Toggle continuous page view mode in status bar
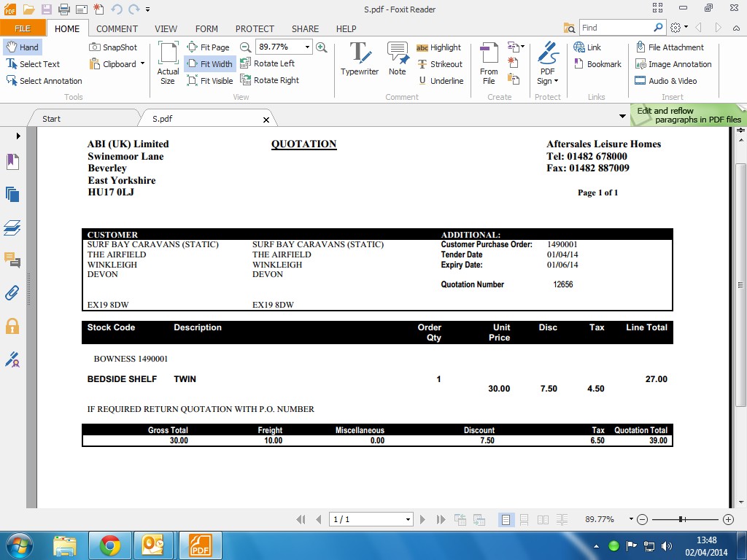The image size is (747, 560). (524, 519)
